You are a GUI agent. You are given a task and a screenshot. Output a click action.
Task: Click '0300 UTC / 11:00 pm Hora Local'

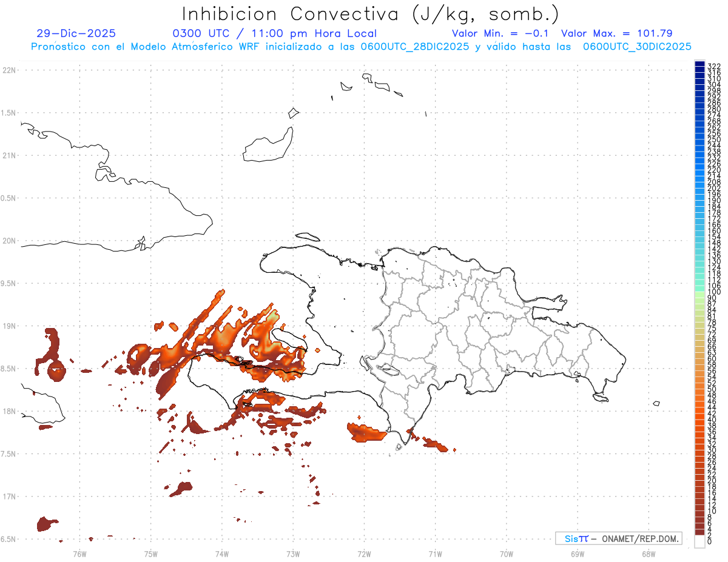[x=275, y=34]
